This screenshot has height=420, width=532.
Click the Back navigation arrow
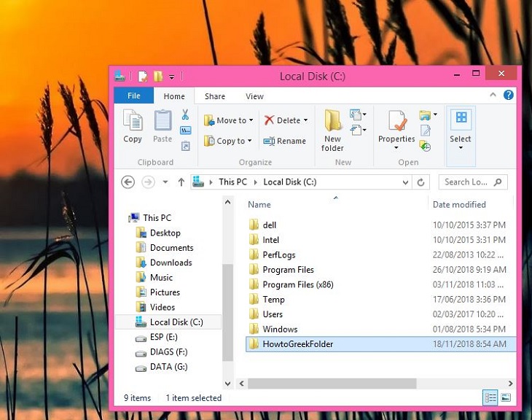[128, 182]
